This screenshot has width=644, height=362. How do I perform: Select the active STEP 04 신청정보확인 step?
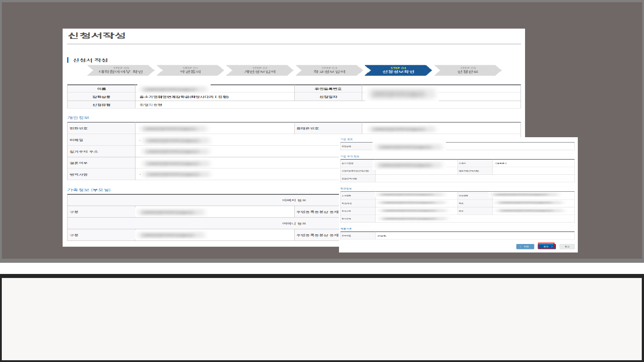[x=398, y=71]
